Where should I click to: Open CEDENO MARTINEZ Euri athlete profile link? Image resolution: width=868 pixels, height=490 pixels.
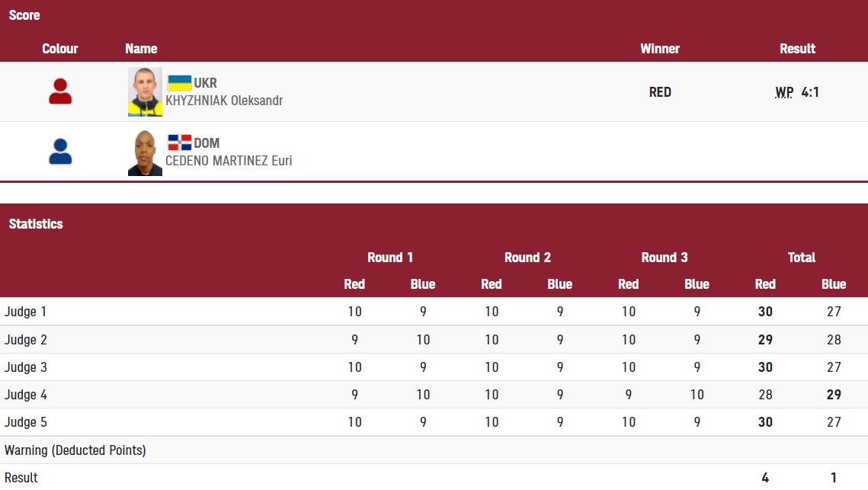click(x=229, y=161)
